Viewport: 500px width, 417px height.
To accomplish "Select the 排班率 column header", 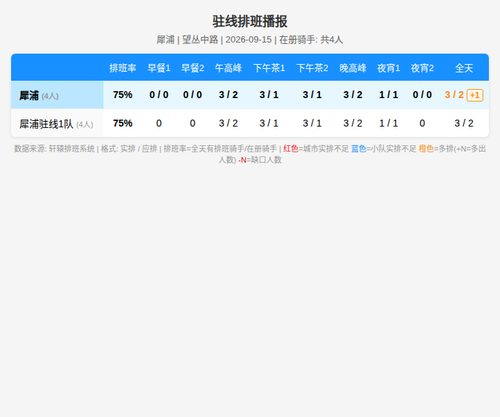I will pos(123,68).
